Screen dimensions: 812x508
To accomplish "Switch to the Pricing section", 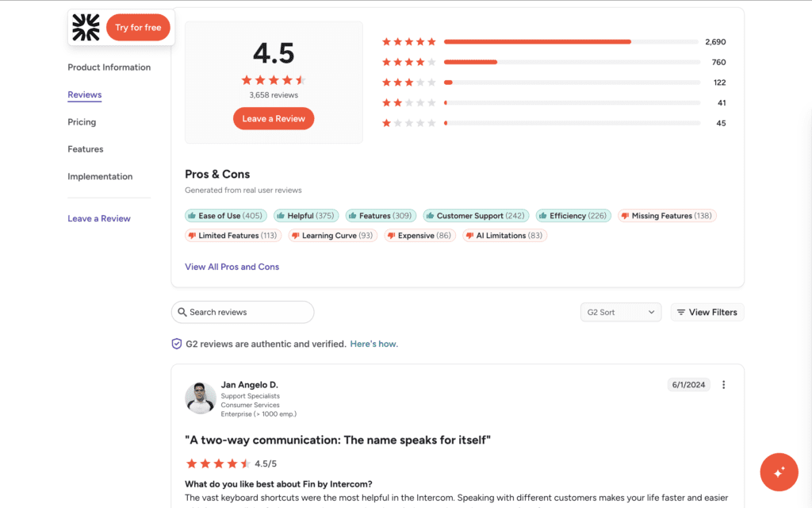I will (x=82, y=122).
